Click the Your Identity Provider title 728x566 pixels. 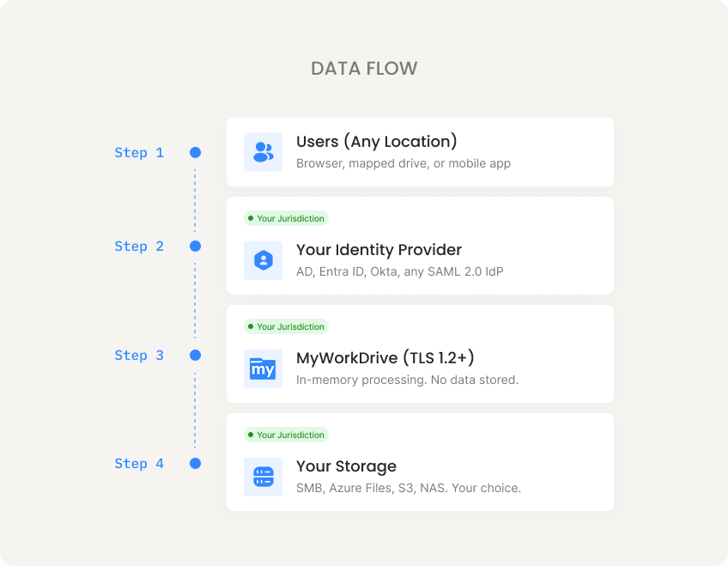click(379, 250)
